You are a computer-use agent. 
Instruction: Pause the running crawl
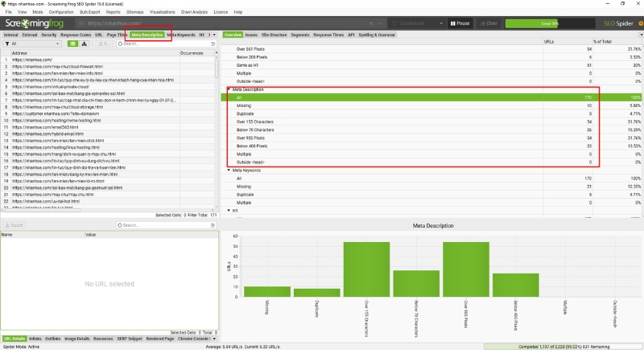[460, 23]
